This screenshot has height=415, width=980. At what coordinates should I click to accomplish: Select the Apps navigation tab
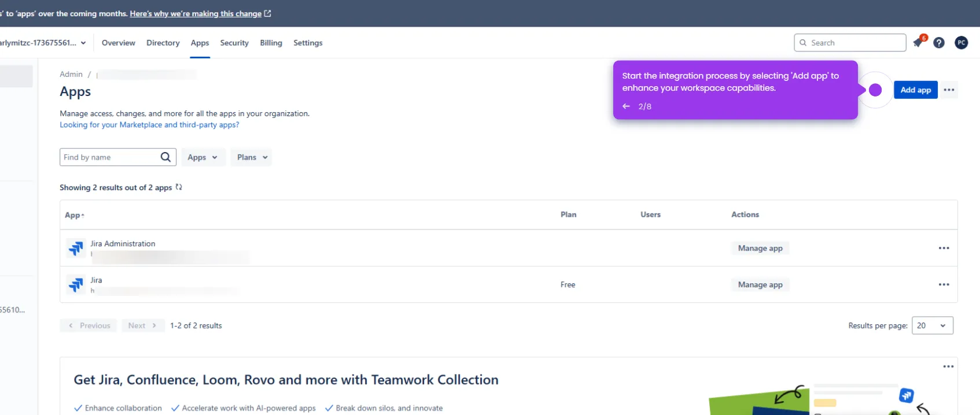pos(200,43)
